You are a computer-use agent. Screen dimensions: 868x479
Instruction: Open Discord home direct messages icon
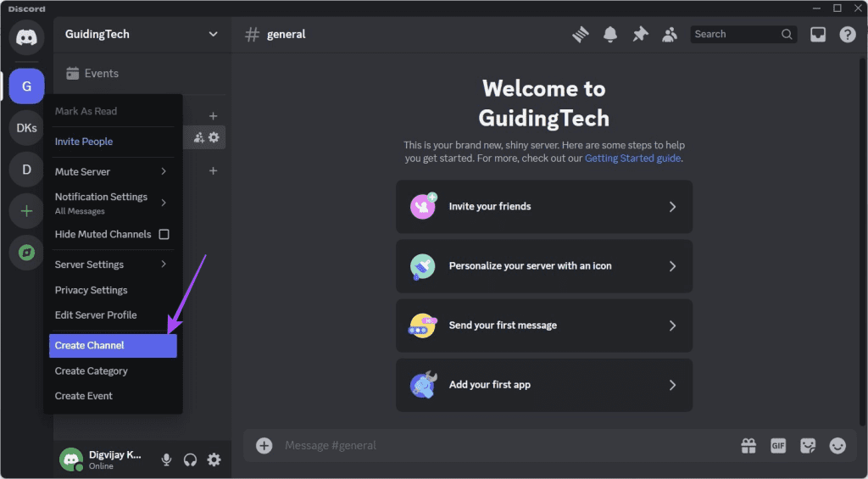click(26, 37)
